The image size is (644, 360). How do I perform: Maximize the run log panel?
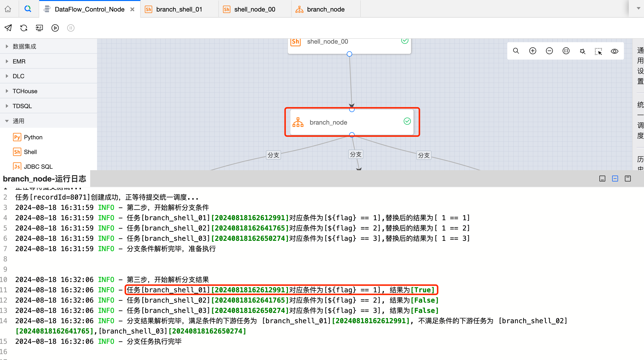tap(628, 178)
